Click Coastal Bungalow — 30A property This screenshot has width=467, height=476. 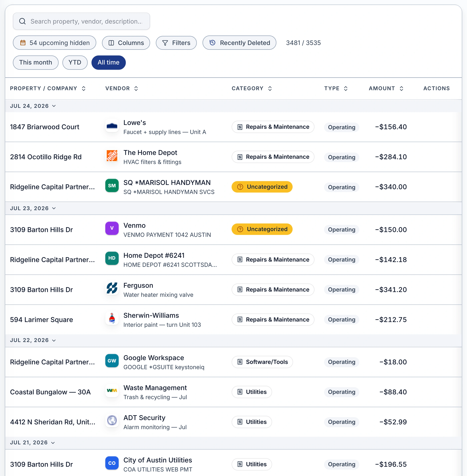coord(50,392)
